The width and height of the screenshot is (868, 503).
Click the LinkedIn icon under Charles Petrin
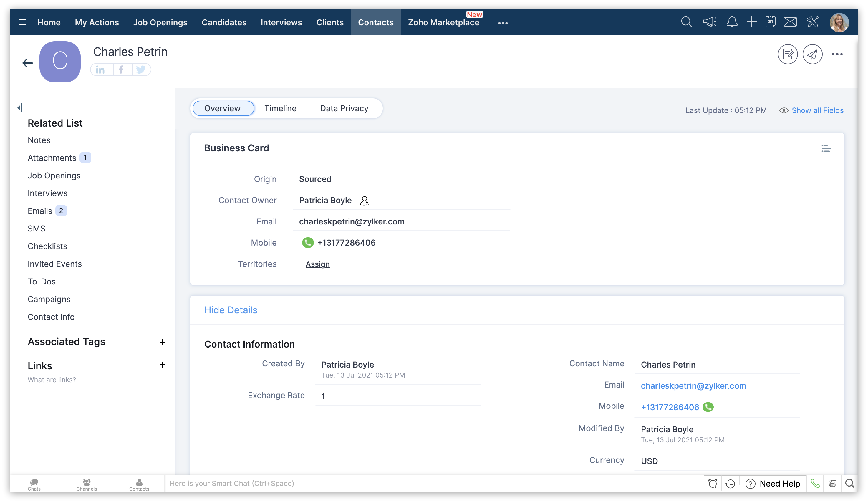coord(100,70)
